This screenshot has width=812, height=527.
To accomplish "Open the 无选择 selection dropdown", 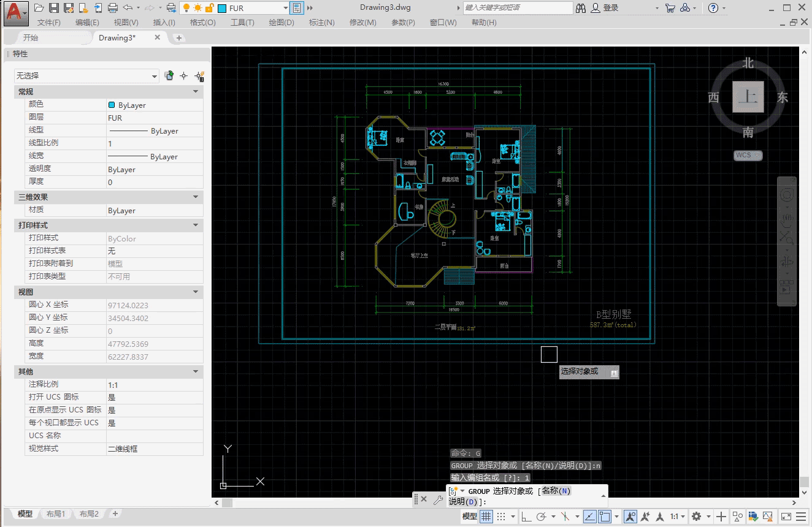I will point(86,76).
